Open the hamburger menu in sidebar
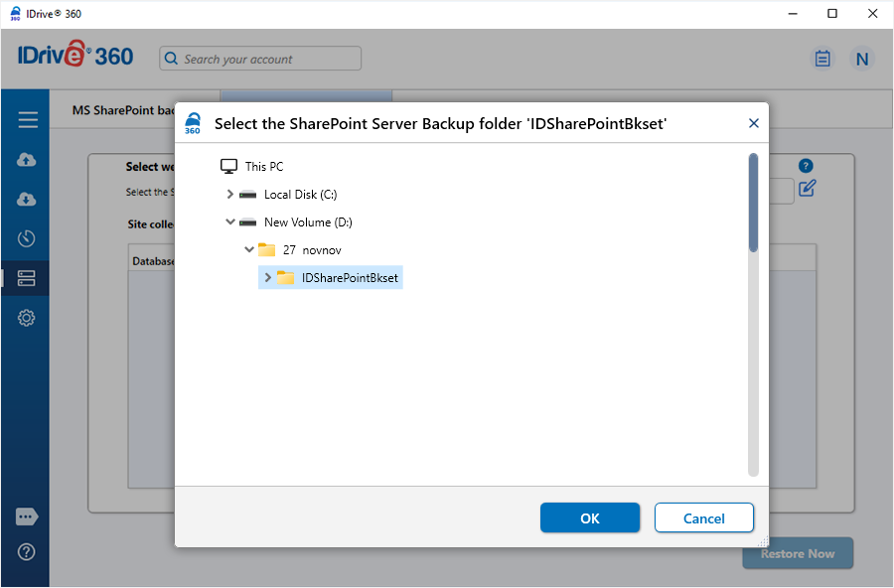894x588 pixels. pyautogui.click(x=28, y=120)
